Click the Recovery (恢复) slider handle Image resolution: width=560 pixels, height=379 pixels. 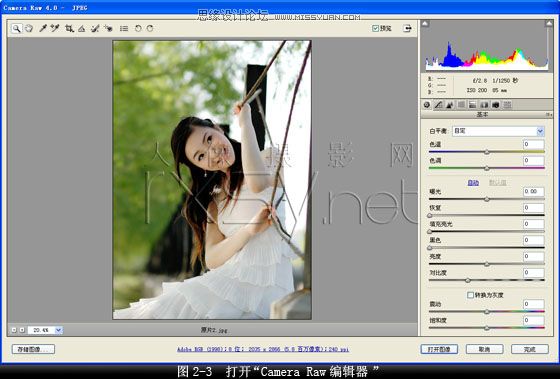(x=430, y=215)
